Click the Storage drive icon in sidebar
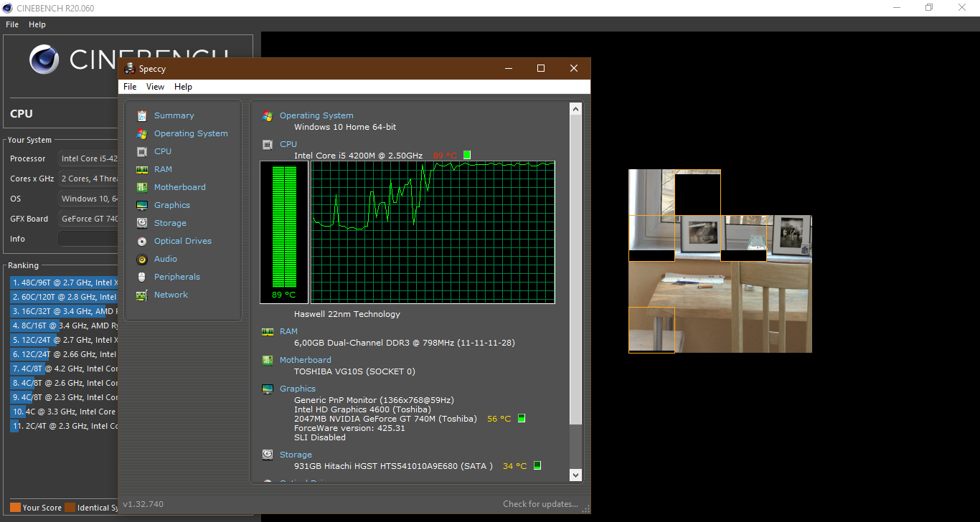This screenshot has width=980, height=522. point(142,223)
